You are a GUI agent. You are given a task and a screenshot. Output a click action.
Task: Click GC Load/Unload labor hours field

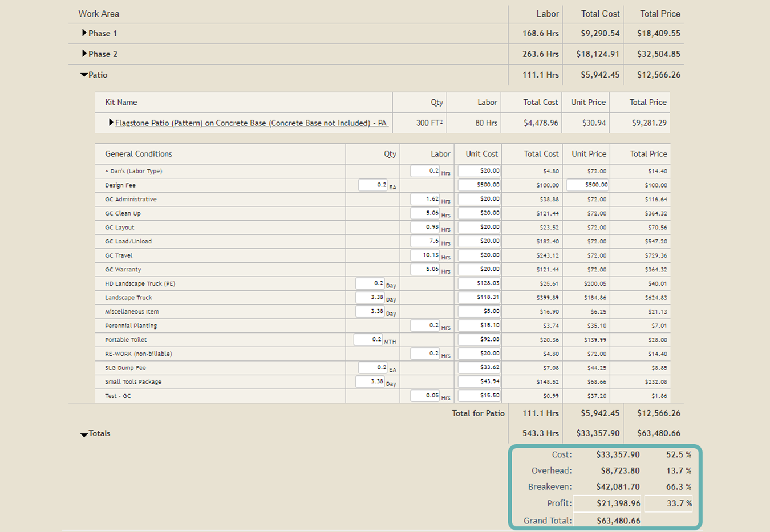[x=425, y=241]
